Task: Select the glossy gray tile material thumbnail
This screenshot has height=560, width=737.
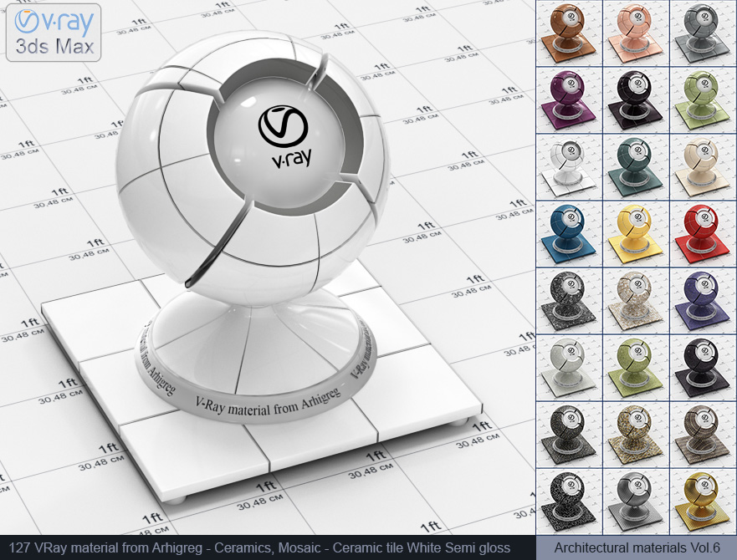Action: 704,33
